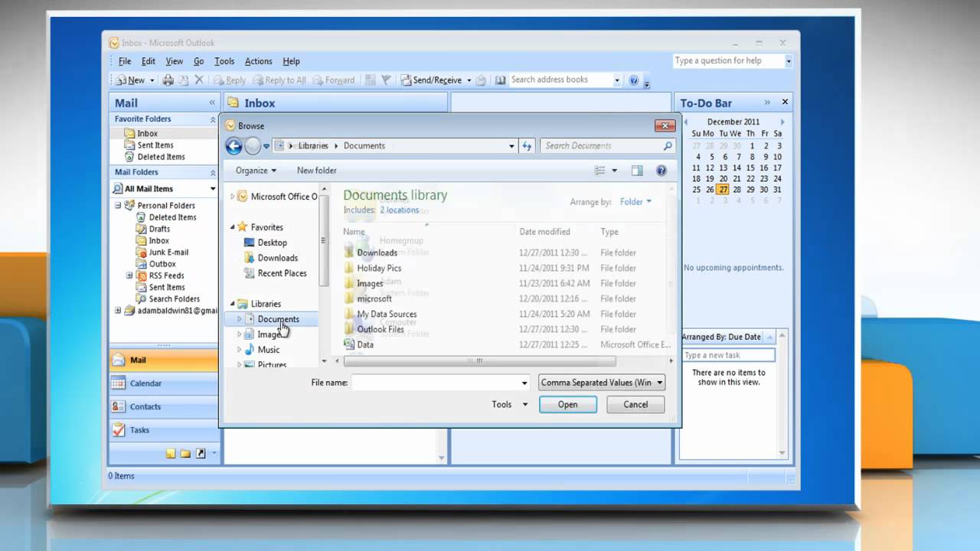Switch to Calendar in navigation pane
Screen dimensions: 980x551
click(x=164, y=383)
